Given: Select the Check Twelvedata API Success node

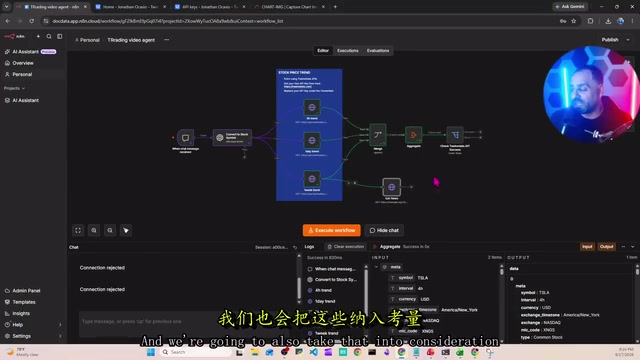Looking at the screenshot, I should point(455,135).
